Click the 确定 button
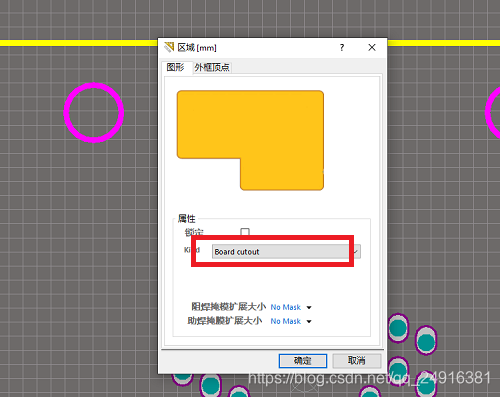Viewport: 500px width, 397px height. pyautogui.click(x=303, y=361)
